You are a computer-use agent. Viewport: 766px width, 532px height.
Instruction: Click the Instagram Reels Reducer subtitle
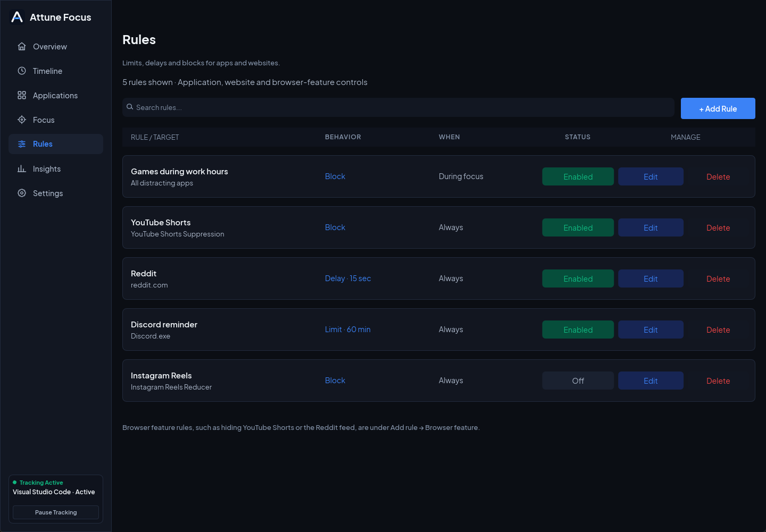(171, 387)
